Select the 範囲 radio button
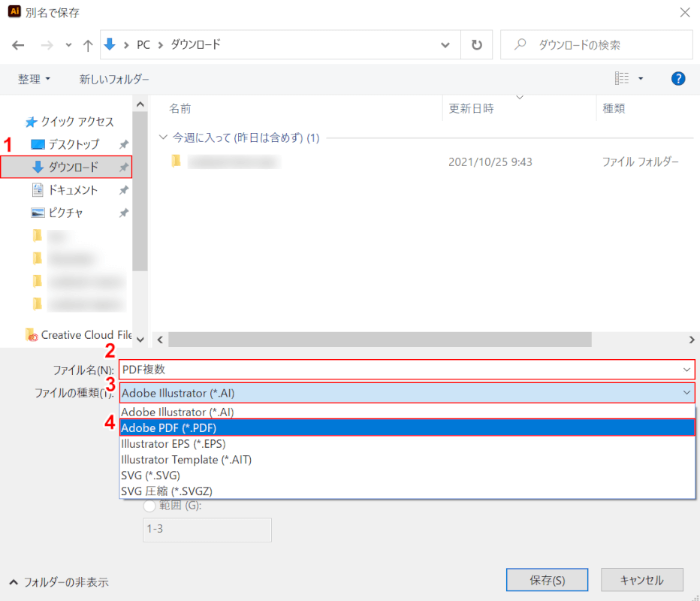 click(x=149, y=506)
